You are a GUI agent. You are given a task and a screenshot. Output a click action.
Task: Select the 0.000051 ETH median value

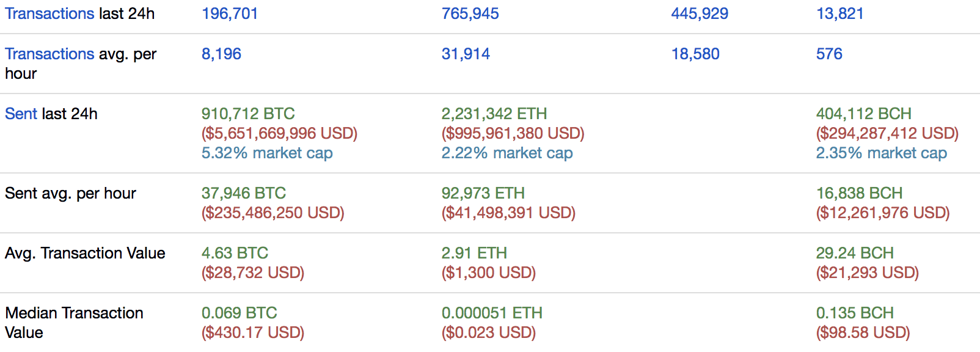pos(492,313)
